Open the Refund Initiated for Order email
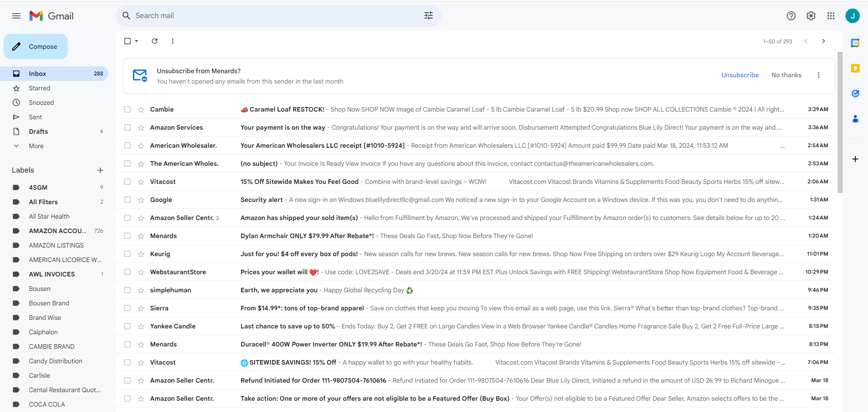This screenshot has width=868, height=412. tap(476, 380)
